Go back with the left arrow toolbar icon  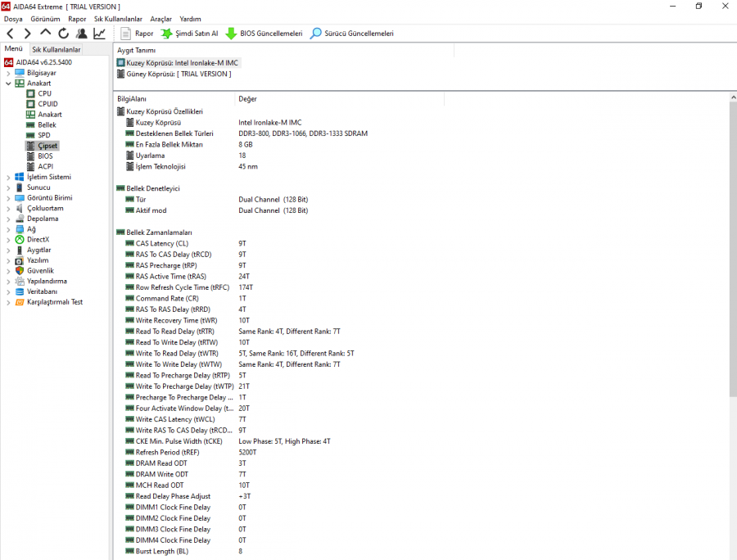pos(11,34)
